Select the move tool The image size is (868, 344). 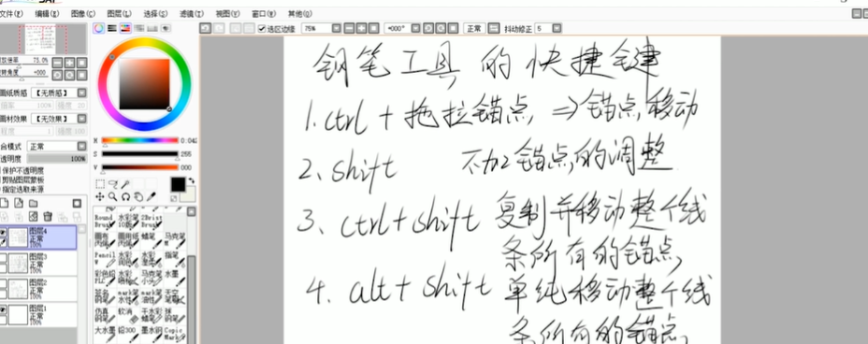pyautogui.click(x=100, y=196)
